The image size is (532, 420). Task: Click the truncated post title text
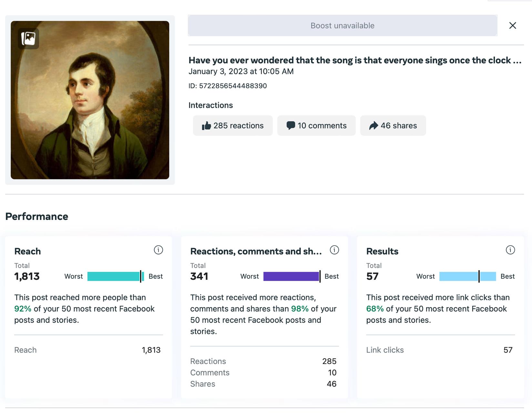point(354,60)
